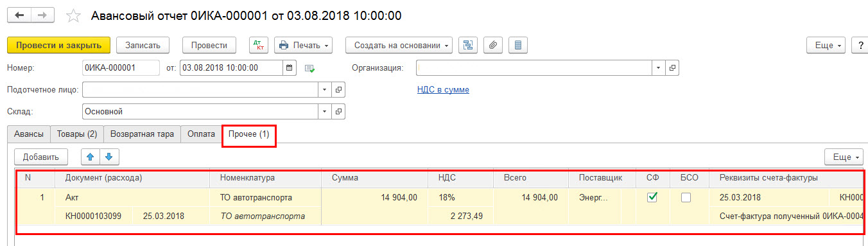
Task: Click into the Номер input field
Action: 121,67
